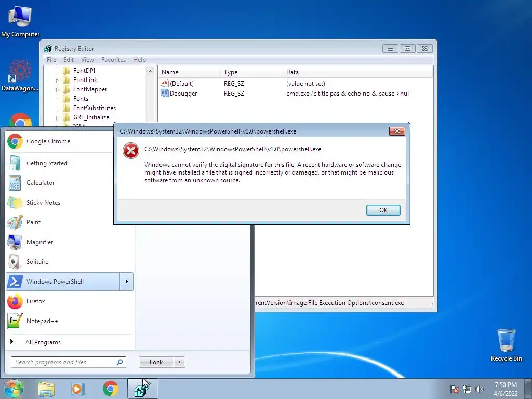The height and width of the screenshot is (399, 532).
Task: Click the clock showing 7:50 PM
Action: pyautogui.click(x=506, y=389)
